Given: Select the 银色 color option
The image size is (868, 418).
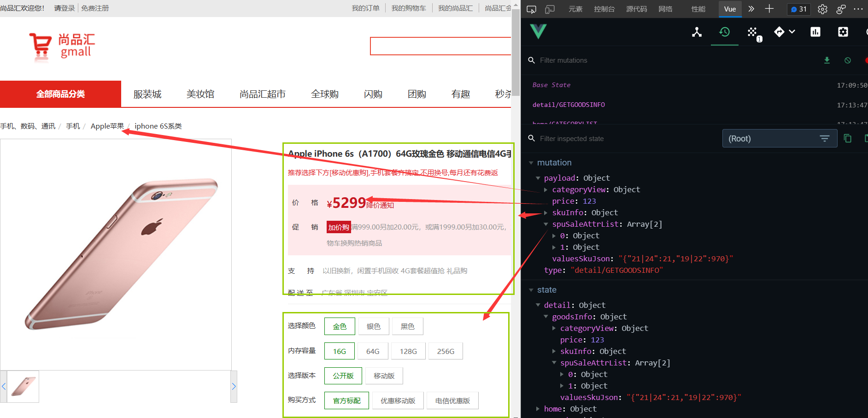Looking at the screenshot, I should tap(374, 326).
